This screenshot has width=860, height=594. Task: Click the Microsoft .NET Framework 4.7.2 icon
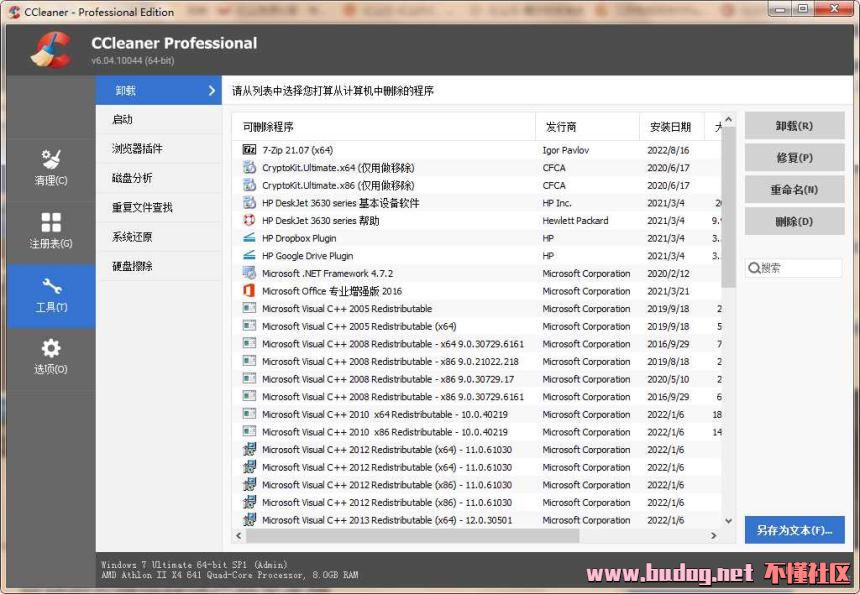coord(249,273)
